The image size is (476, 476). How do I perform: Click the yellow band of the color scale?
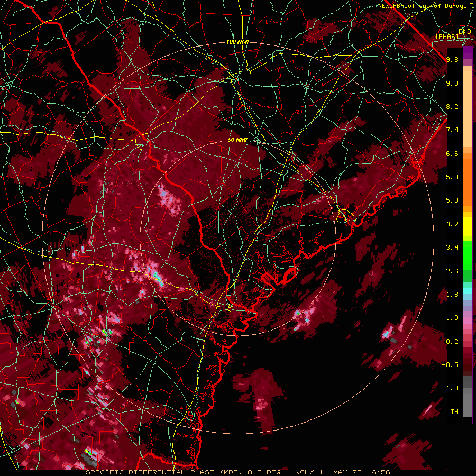[467, 226]
